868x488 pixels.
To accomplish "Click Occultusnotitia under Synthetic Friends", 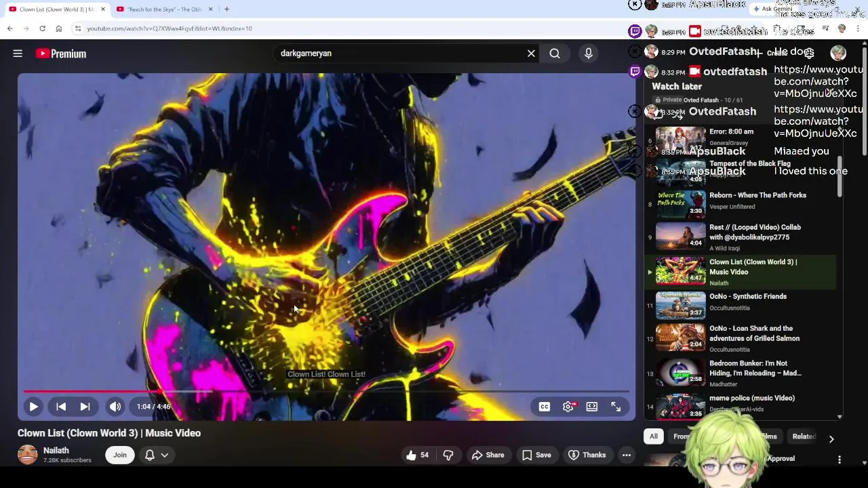I will pyautogui.click(x=729, y=308).
